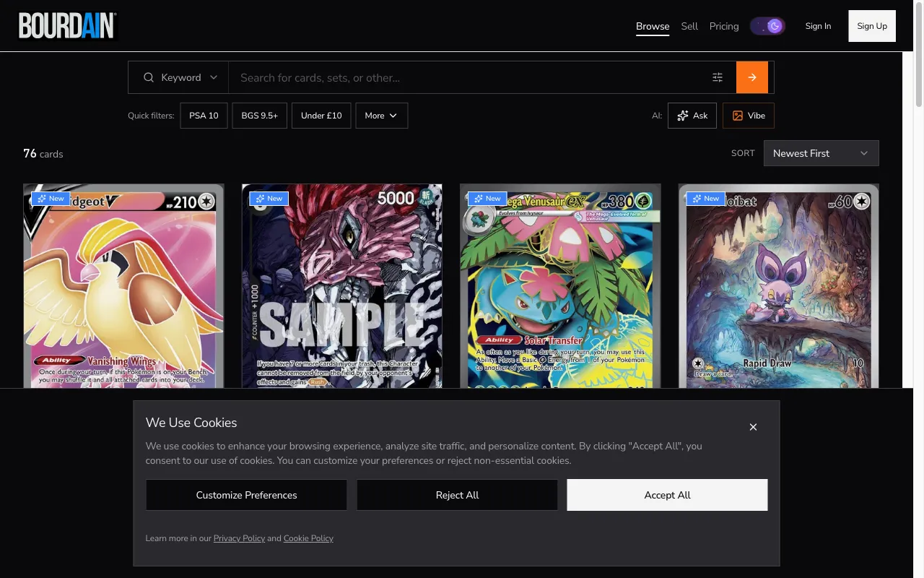
Task: Click Reject All cookies
Action: tap(457, 495)
